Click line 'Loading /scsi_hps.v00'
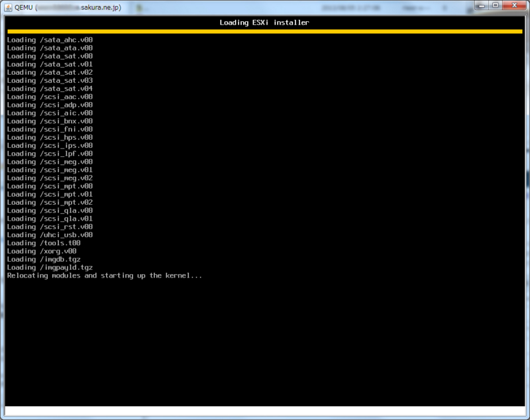The height and width of the screenshot is (420, 530). [50, 137]
